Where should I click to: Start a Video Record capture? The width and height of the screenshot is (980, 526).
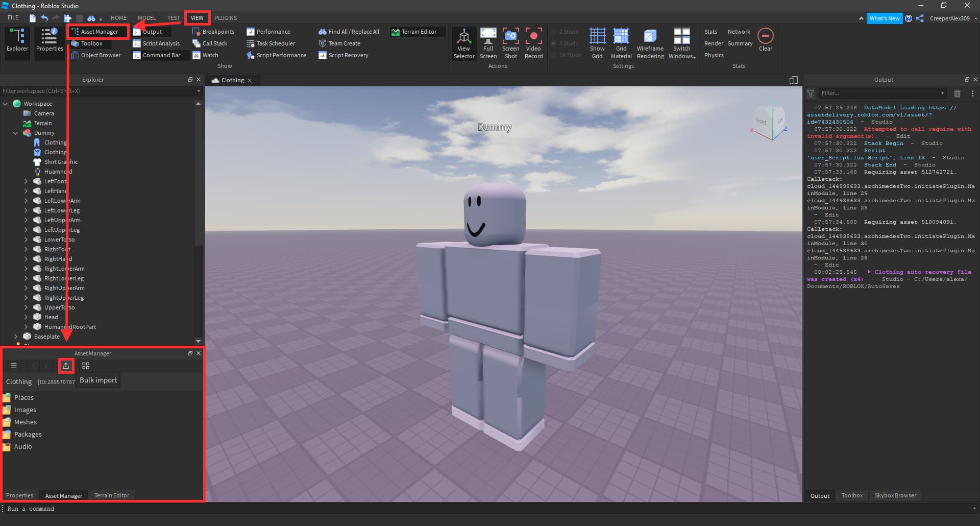tap(533, 42)
